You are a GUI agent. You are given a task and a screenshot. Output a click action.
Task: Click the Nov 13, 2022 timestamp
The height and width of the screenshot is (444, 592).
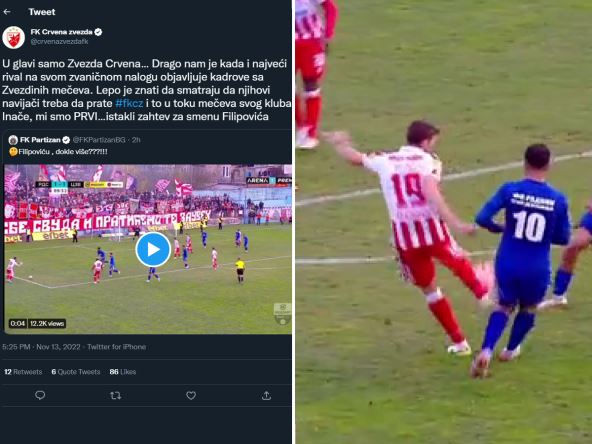tap(58, 347)
